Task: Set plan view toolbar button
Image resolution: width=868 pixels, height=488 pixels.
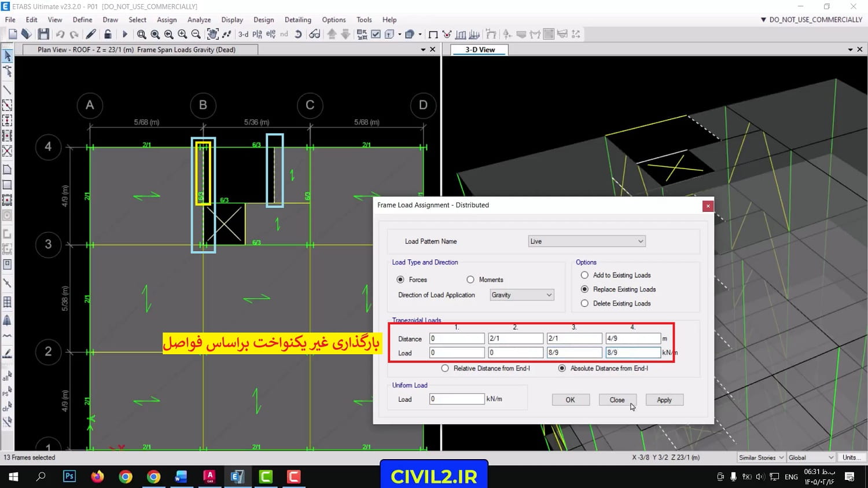Action: coord(258,34)
